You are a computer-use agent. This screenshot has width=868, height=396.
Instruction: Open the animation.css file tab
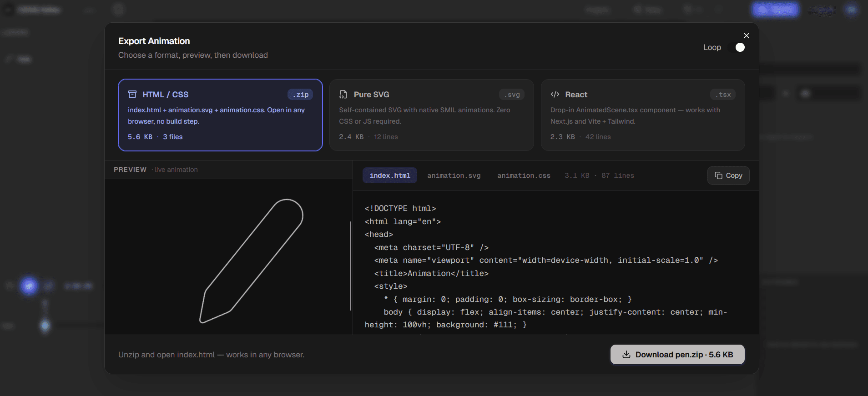click(524, 175)
